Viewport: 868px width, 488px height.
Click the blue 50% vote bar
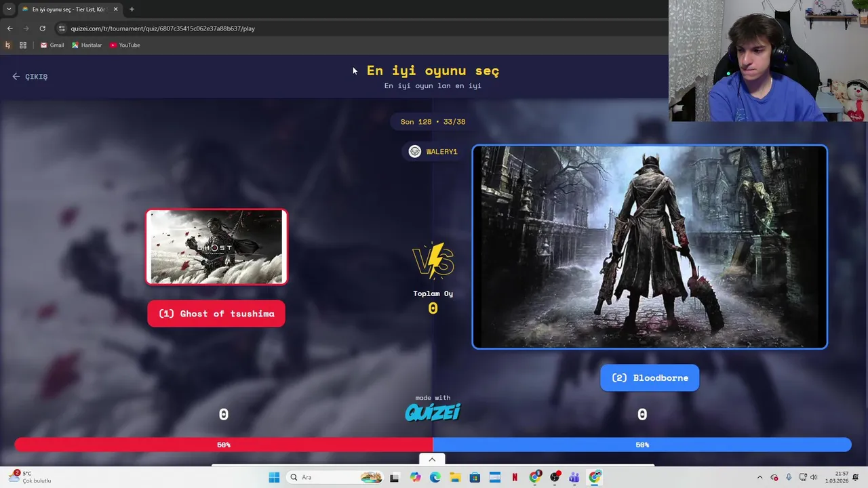tap(642, 445)
